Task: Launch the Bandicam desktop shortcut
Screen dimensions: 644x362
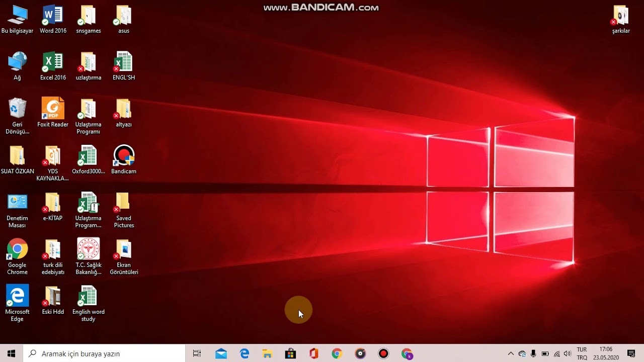Action: coord(124,160)
